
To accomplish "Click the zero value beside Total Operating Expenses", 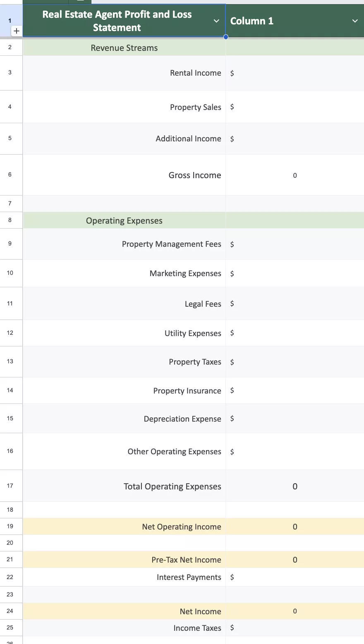I will [x=295, y=486].
